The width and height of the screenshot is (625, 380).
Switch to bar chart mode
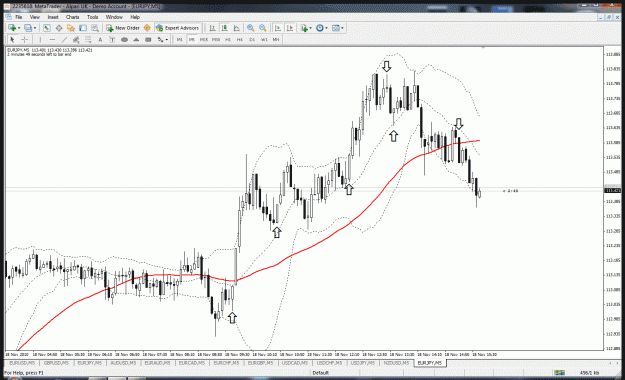(x=212, y=28)
